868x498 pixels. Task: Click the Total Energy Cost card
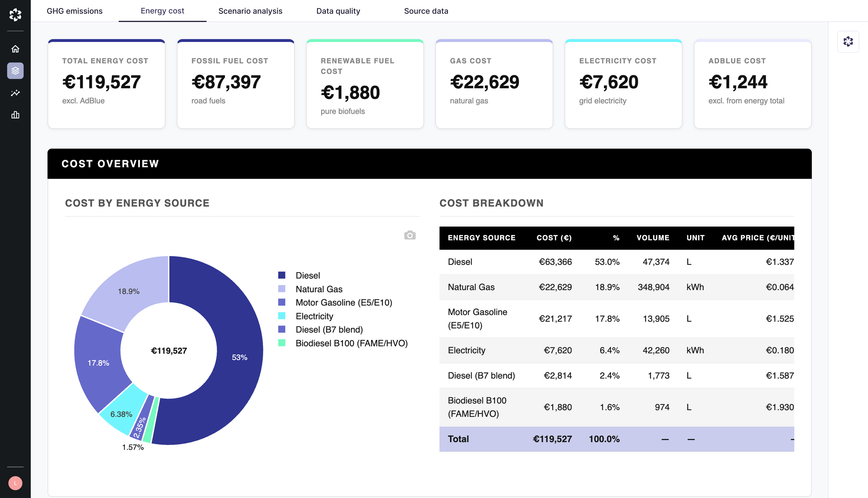[x=106, y=84]
